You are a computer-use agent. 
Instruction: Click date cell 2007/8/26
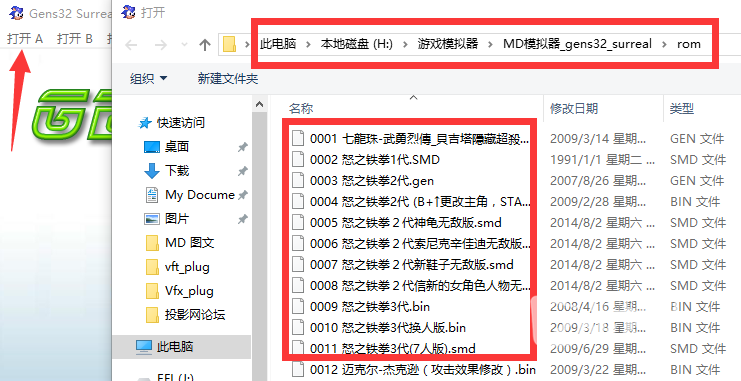597,181
